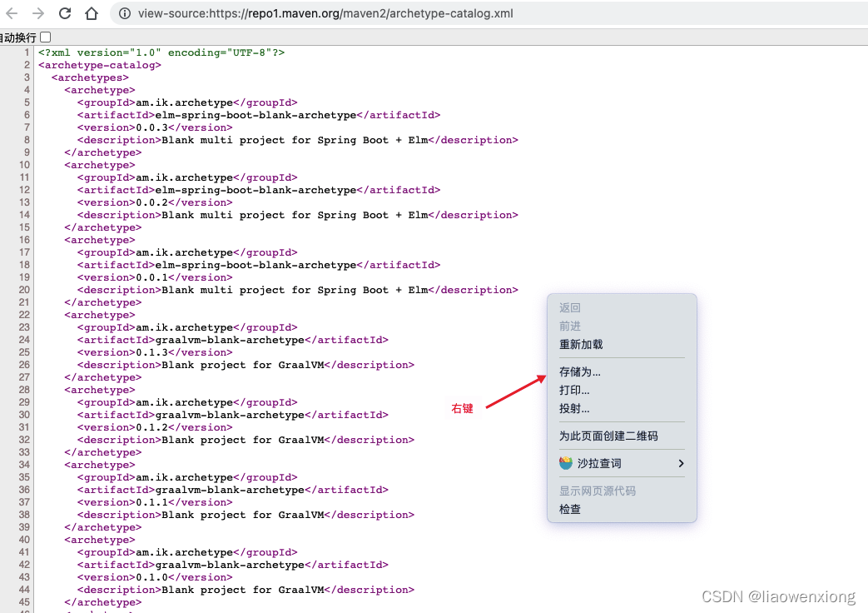
Task: Toggle the 自动换行 line wrap checkbox
Action: pyautogui.click(x=46, y=37)
